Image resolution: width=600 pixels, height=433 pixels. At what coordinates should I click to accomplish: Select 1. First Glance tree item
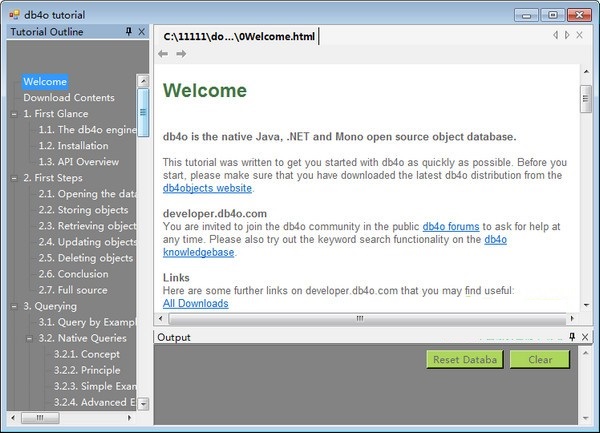click(56, 114)
